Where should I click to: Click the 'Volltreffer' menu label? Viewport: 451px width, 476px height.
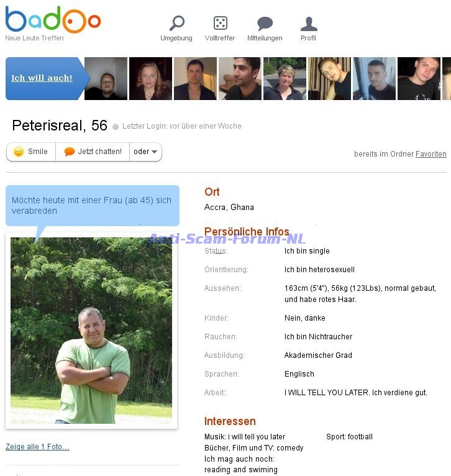pos(220,39)
